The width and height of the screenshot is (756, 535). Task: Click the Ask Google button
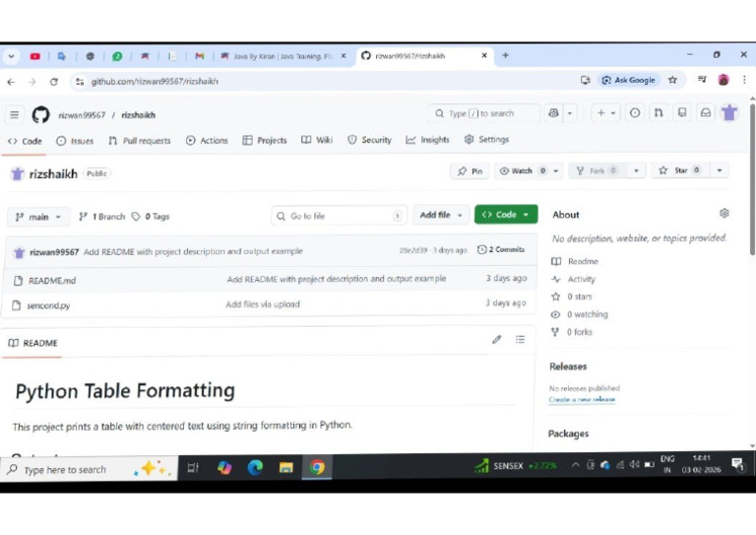point(629,80)
